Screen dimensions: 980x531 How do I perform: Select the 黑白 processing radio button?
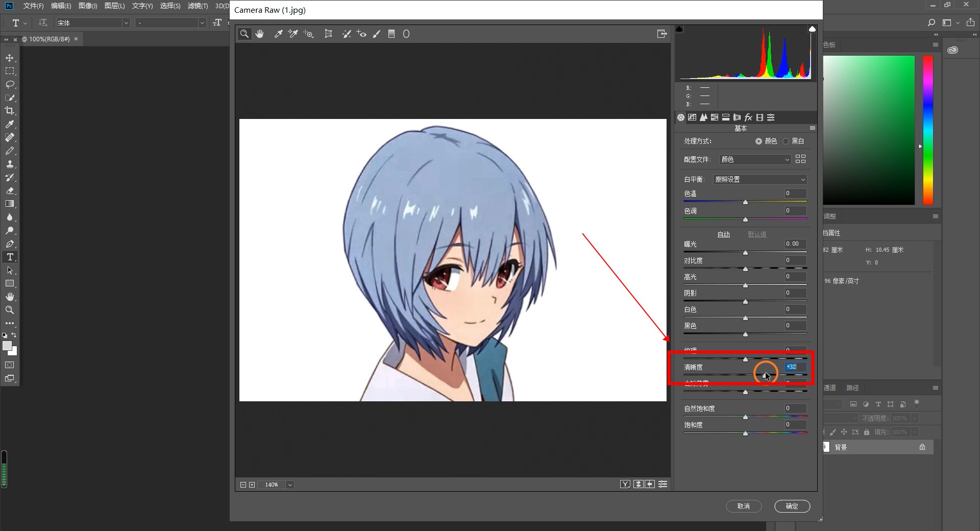pyautogui.click(x=786, y=141)
